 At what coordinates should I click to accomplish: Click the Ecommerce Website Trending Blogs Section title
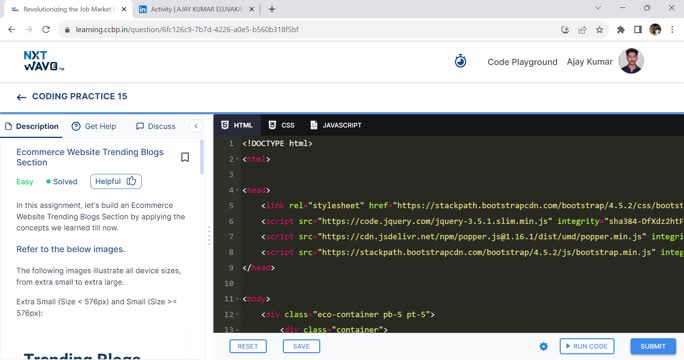click(x=90, y=157)
